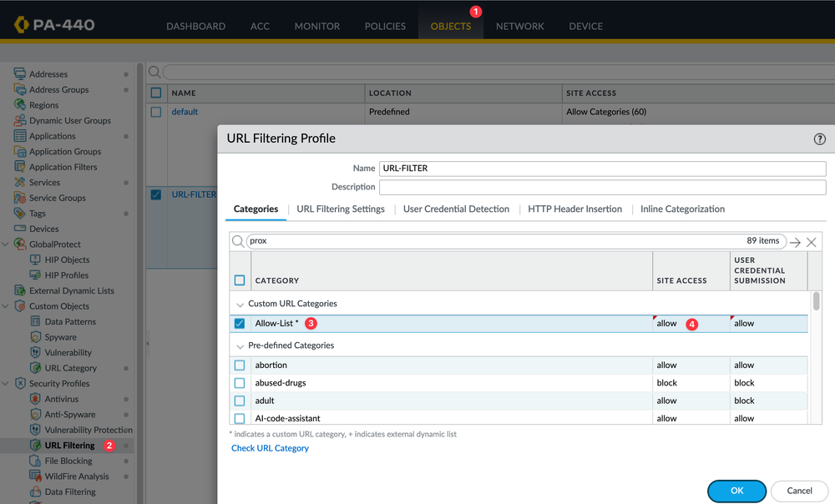Select the Regions globe icon
The width and height of the screenshot is (835, 504).
20,105
